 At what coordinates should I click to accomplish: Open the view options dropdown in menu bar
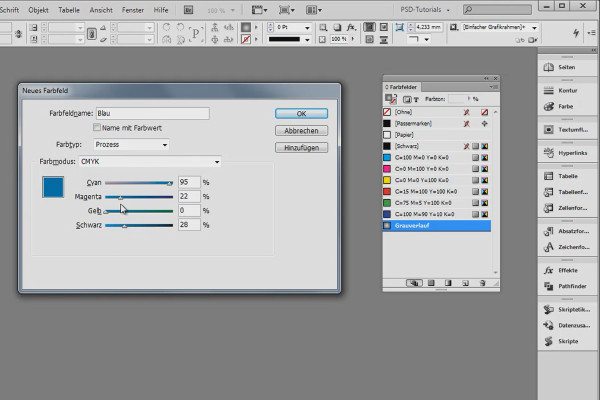259,10
